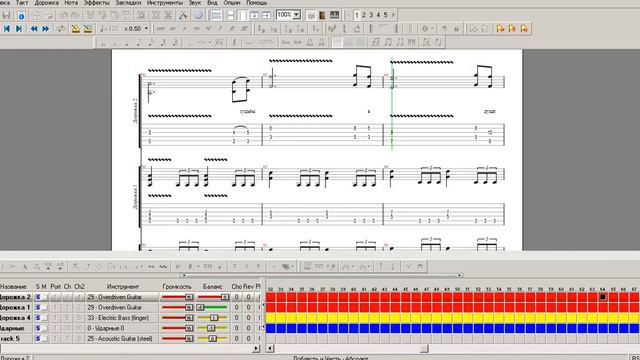This screenshot has width=640, height=360.
Task: Click the first beamed-notes icon in third toolbar
Action: (376, 42)
